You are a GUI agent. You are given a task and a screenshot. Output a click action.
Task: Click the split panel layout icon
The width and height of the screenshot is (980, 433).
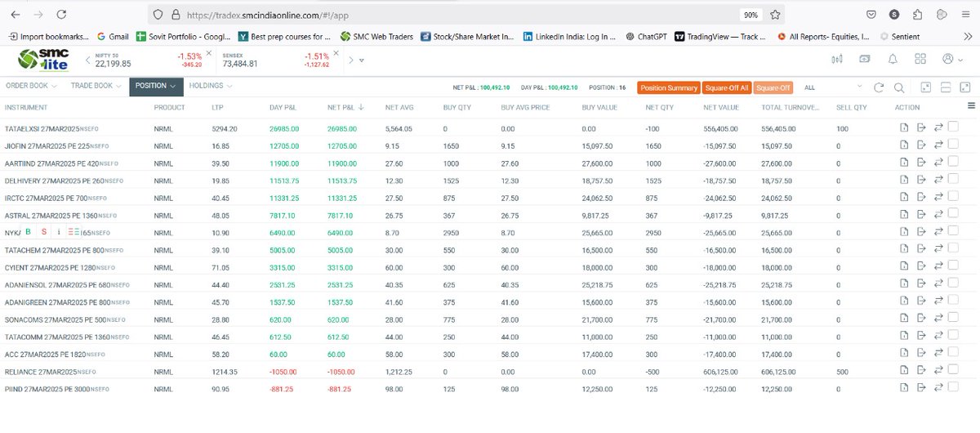coord(946,87)
